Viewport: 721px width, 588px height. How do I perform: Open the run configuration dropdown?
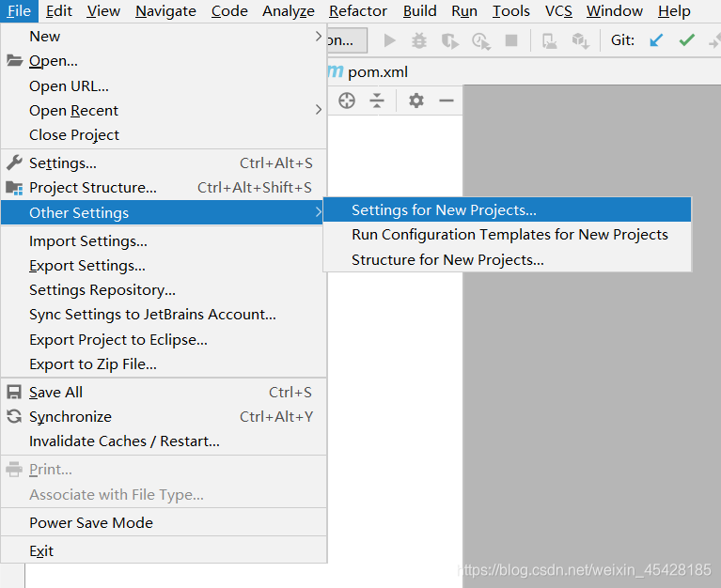tap(347, 40)
